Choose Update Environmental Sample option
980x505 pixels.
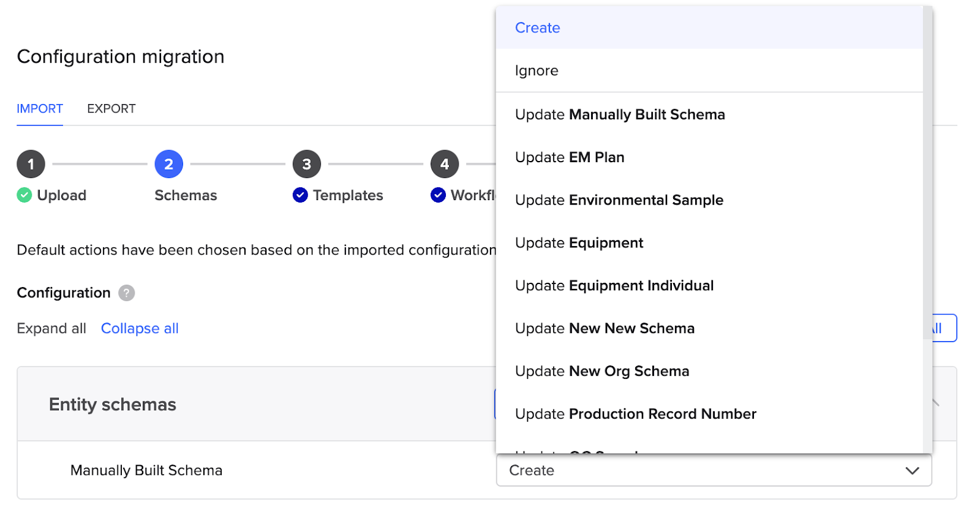coord(619,201)
